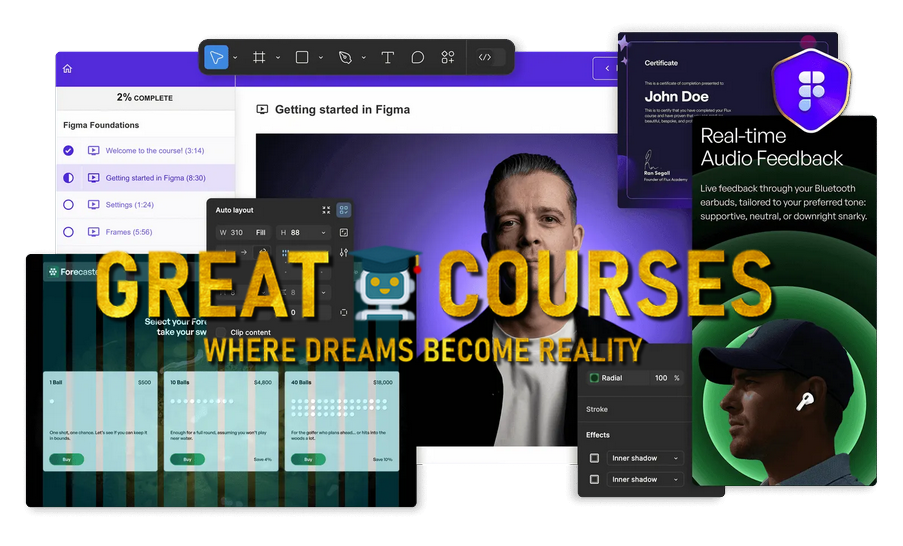Click the Radial fill color swatch
The height and width of the screenshot is (546, 903).
point(594,378)
